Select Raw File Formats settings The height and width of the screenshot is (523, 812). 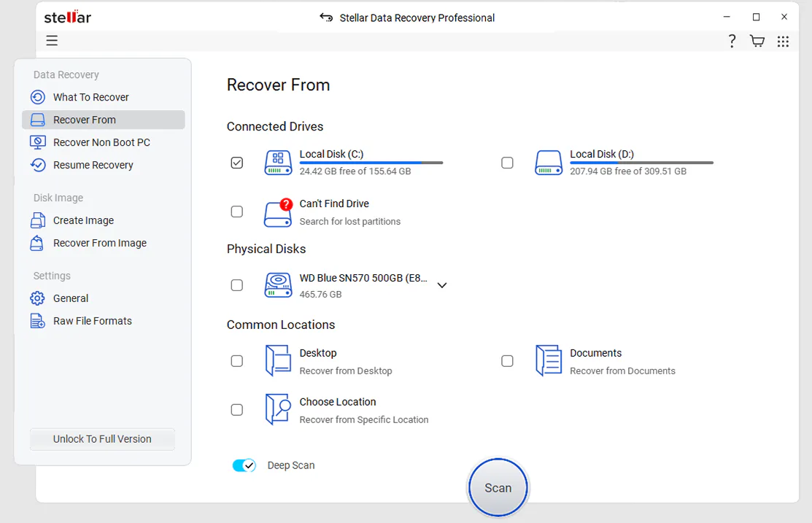[x=92, y=321]
